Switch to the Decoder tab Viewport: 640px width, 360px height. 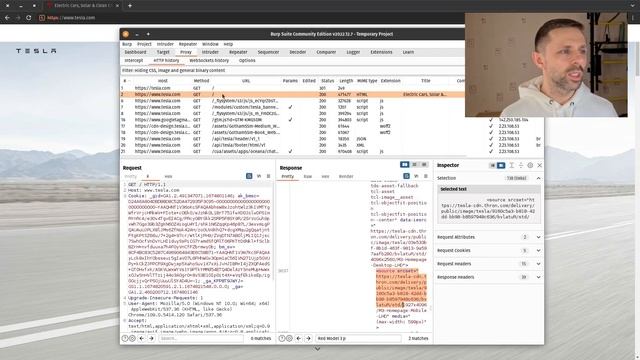tap(298, 52)
